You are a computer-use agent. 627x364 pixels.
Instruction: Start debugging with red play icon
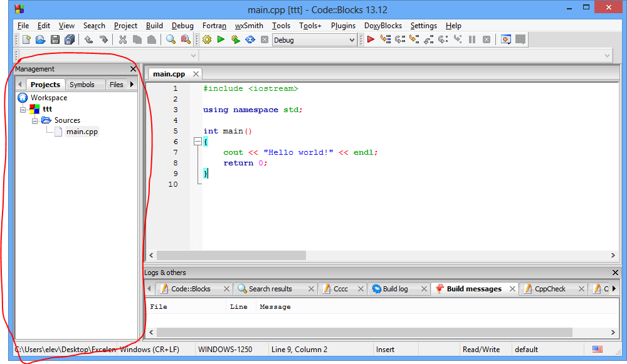tap(371, 39)
